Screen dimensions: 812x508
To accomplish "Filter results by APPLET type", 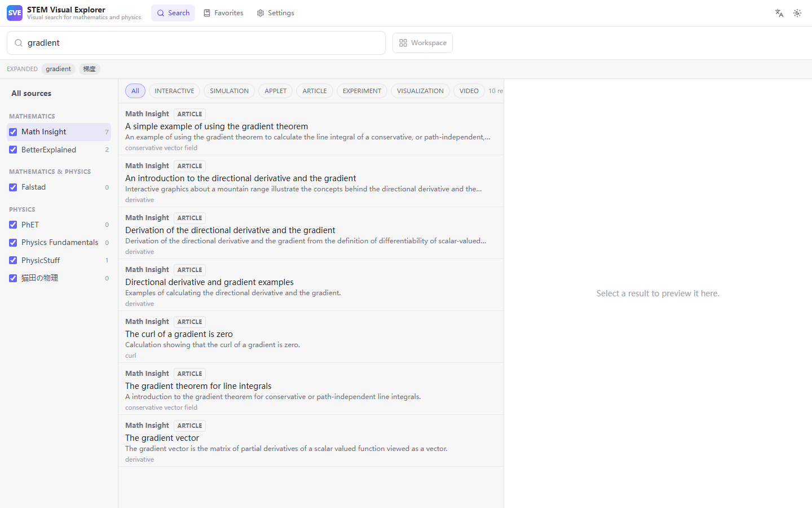I will pos(275,91).
